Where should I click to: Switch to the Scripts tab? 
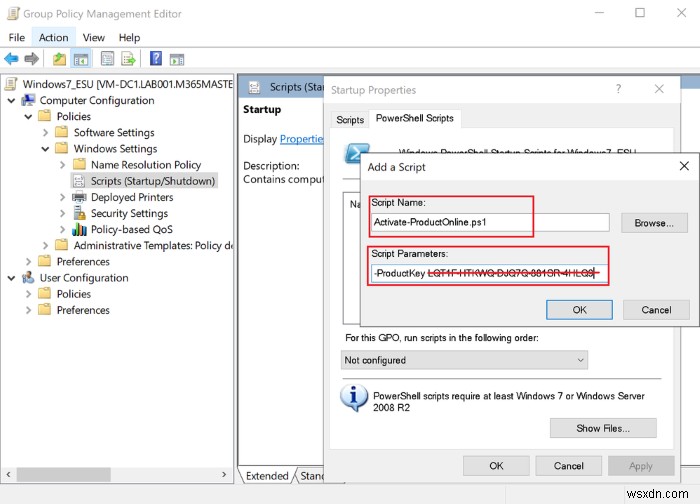pyautogui.click(x=350, y=120)
